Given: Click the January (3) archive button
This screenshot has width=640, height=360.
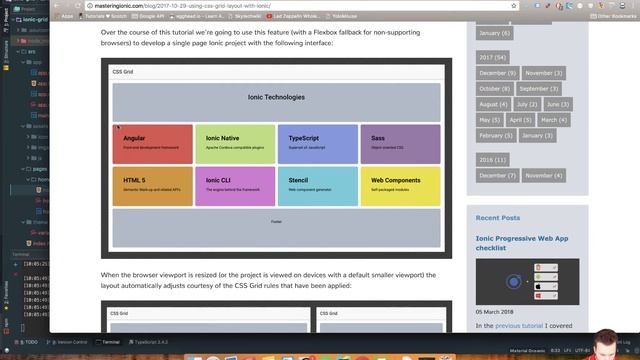Looking at the screenshot, I should point(537,136).
